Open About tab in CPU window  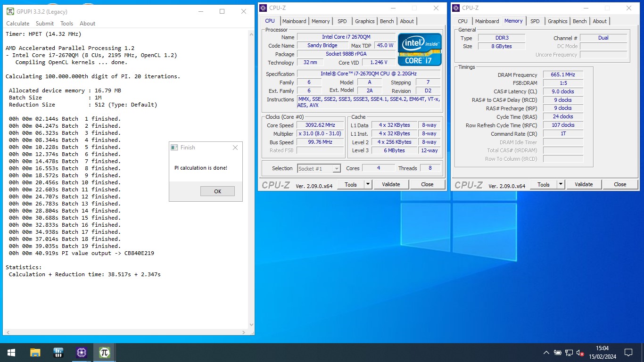pos(407,21)
